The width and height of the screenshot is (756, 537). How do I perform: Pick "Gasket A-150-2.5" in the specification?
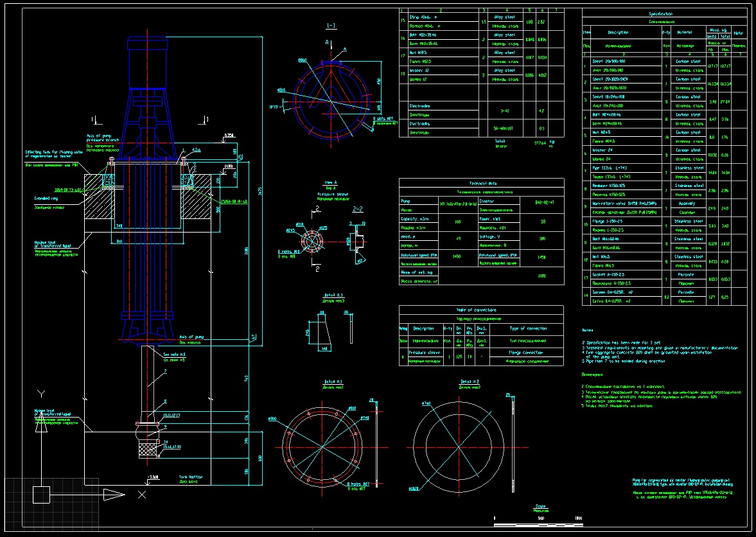(x=608, y=275)
